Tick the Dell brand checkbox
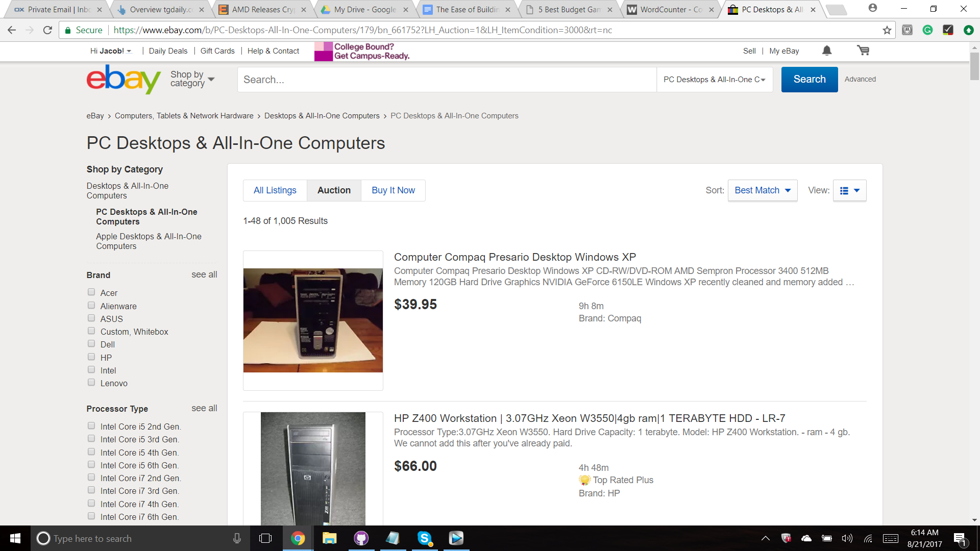The image size is (980, 551). 91,344
